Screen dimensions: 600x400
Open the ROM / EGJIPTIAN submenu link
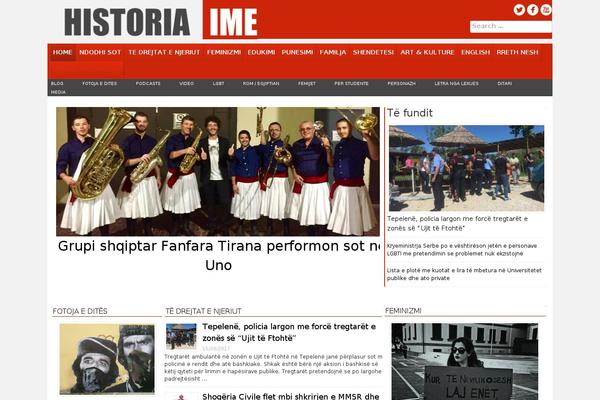261,83
